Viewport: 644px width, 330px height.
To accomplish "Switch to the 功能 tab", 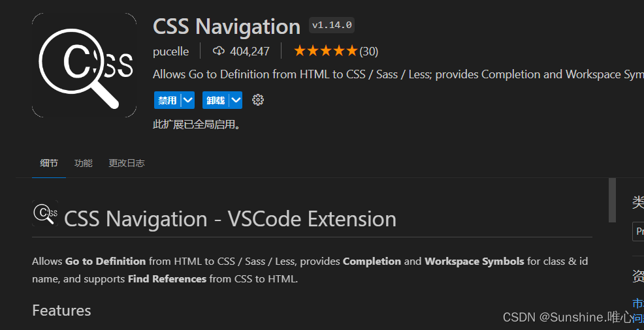I will 84,163.
